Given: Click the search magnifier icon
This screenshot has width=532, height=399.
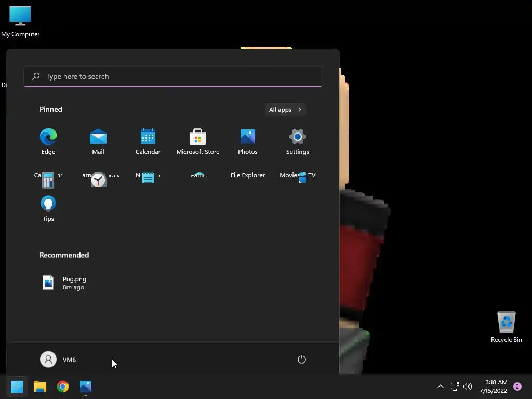Looking at the screenshot, I should [x=36, y=76].
